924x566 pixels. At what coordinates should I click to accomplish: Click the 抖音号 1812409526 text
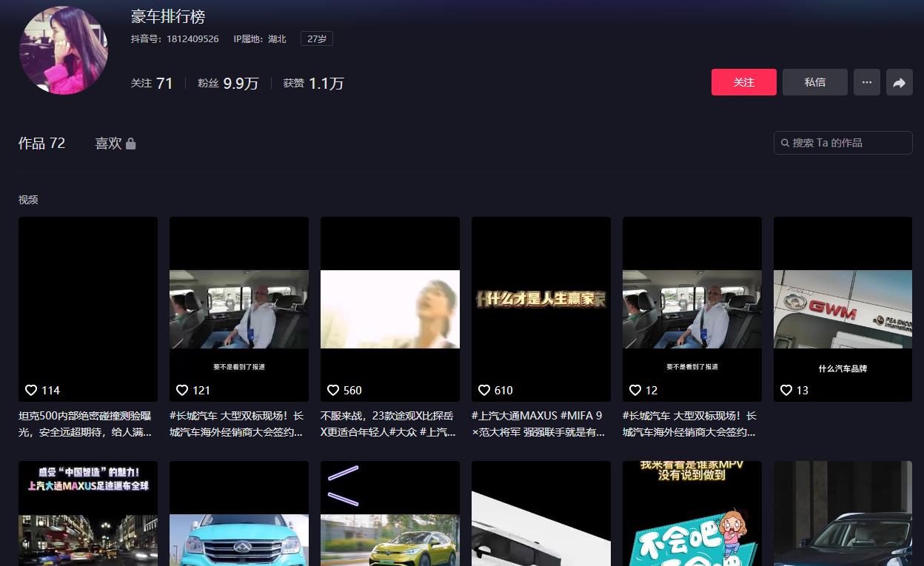point(175,38)
